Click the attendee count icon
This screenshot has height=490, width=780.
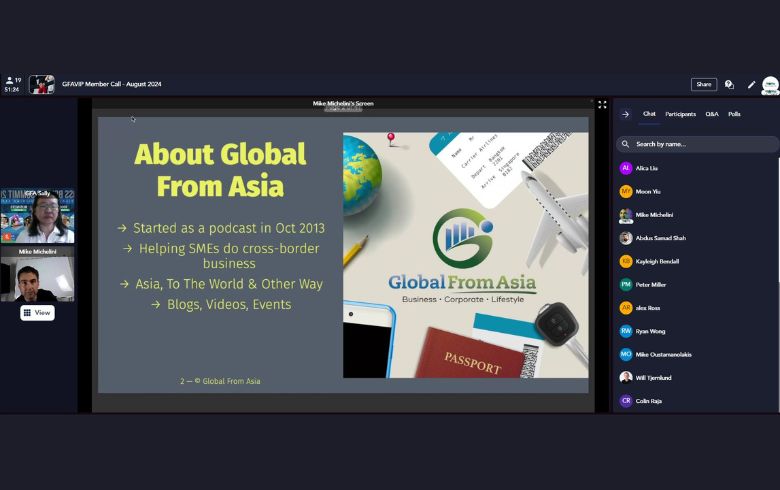click(11, 80)
